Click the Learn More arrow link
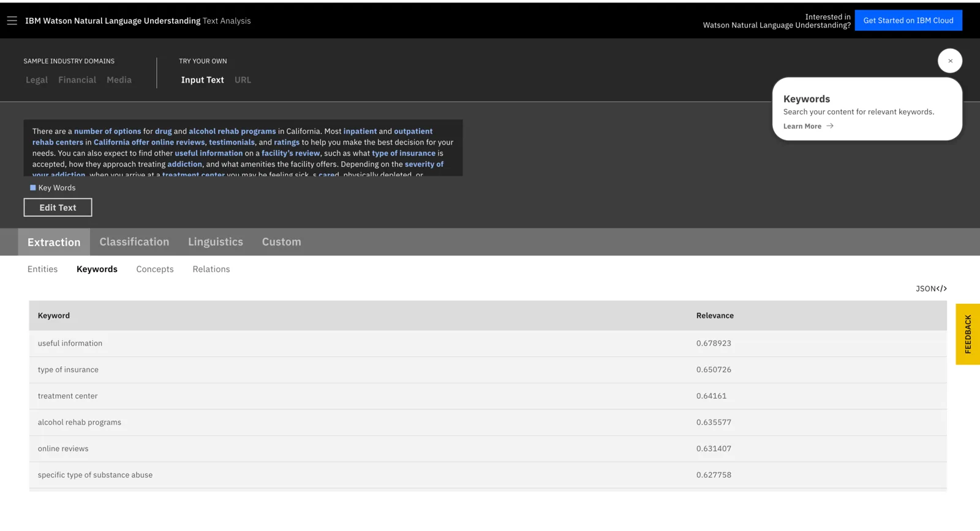Image resolution: width=980 pixels, height=531 pixels. [x=808, y=126]
